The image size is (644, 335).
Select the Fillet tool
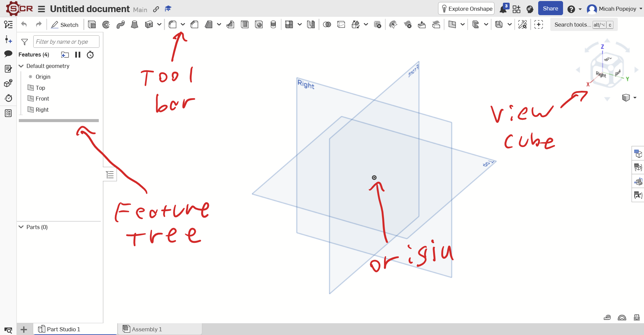(x=172, y=25)
